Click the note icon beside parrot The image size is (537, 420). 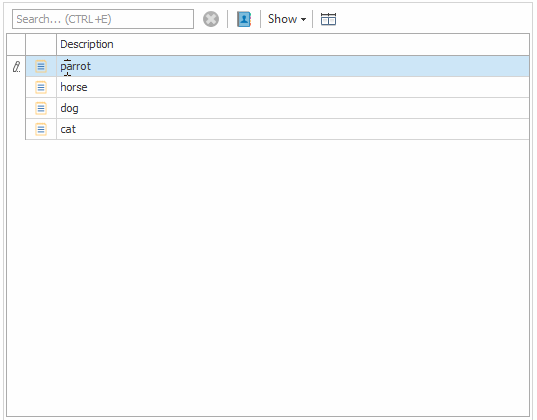41,66
